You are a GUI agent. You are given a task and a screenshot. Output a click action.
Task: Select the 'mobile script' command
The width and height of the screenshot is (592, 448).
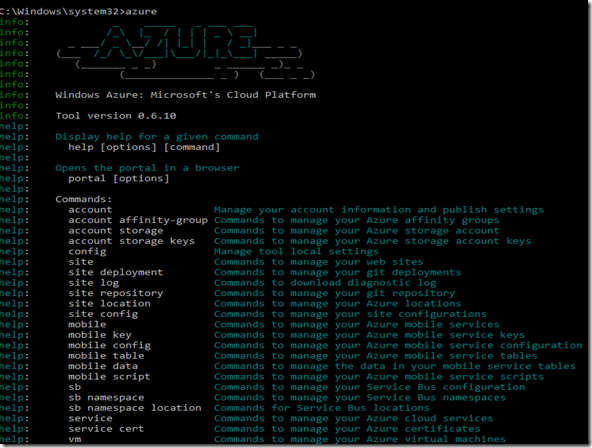click(x=109, y=377)
